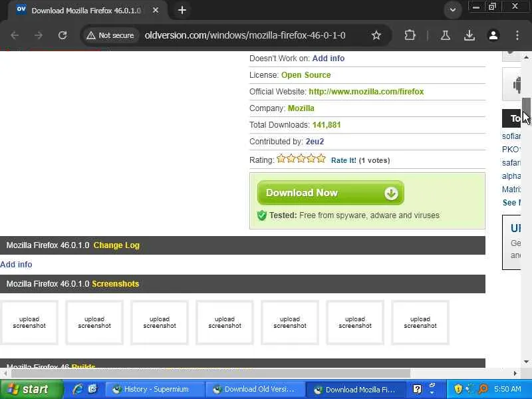Click the security shield tray icon
532x399 pixels.
458,389
